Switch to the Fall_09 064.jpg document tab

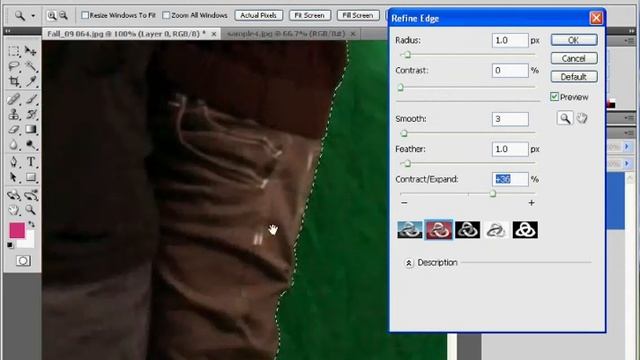[x=127, y=34]
